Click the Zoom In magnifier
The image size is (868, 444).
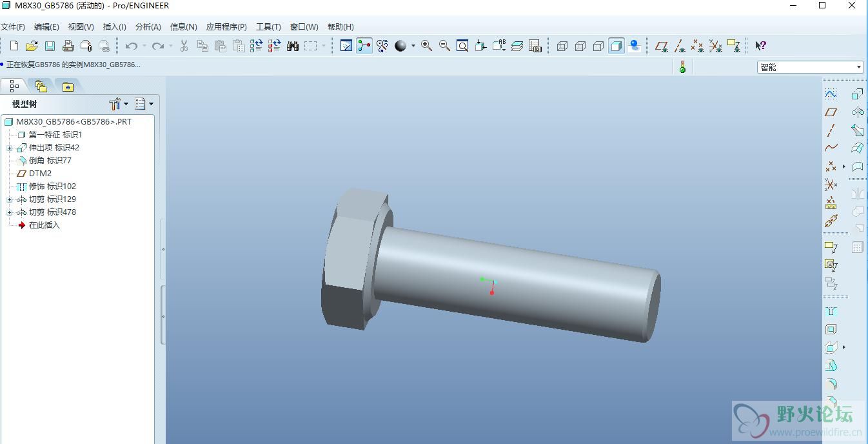tap(426, 46)
